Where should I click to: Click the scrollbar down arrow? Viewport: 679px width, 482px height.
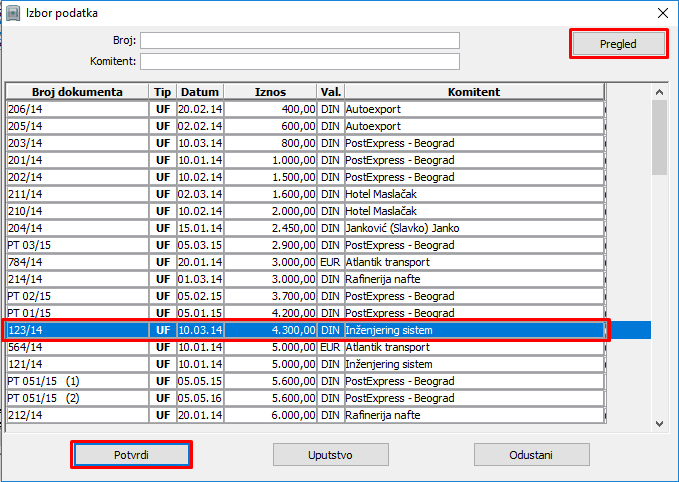point(659,424)
